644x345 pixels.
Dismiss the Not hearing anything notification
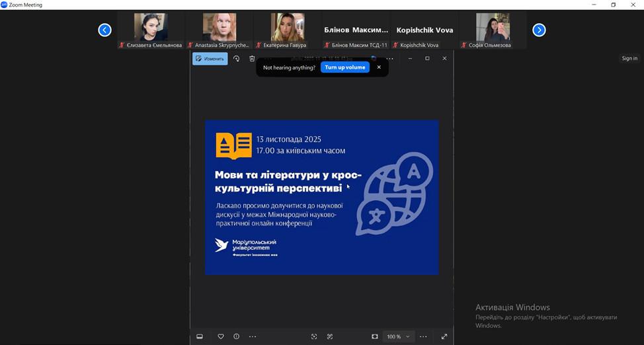pyautogui.click(x=379, y=67)
